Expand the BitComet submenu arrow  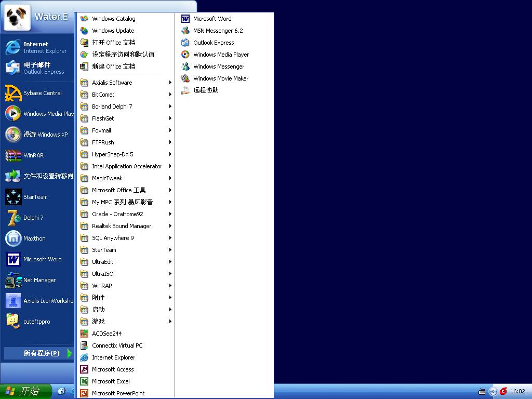click(170, 95)
